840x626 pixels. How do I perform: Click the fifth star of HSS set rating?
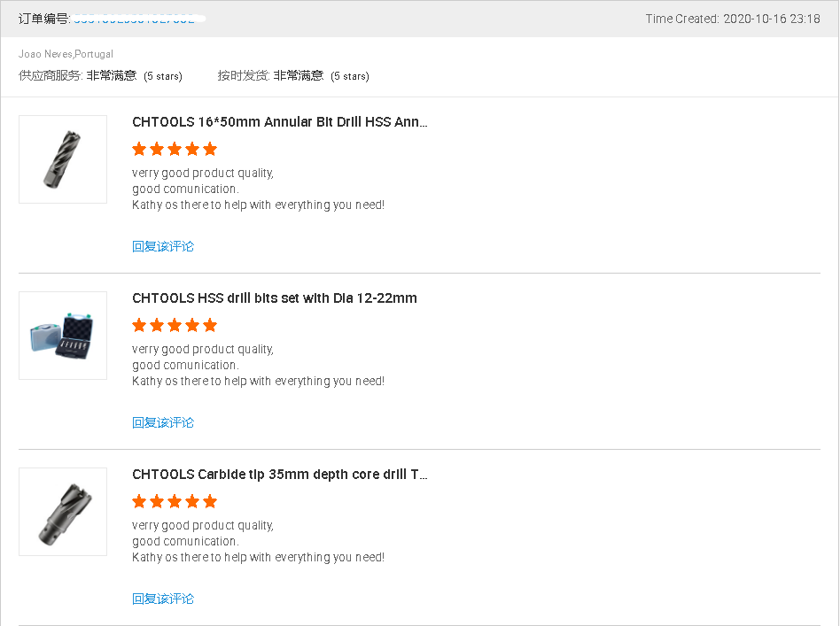tap(210, 325)
